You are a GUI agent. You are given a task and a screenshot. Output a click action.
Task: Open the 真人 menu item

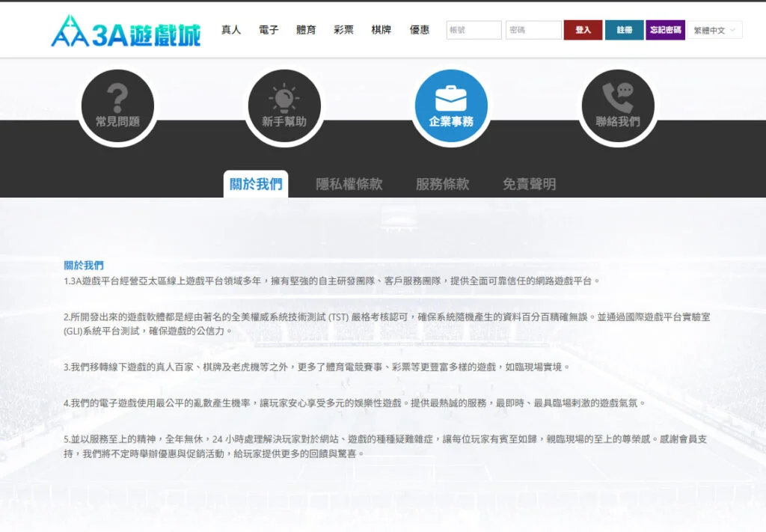point(231,30)
